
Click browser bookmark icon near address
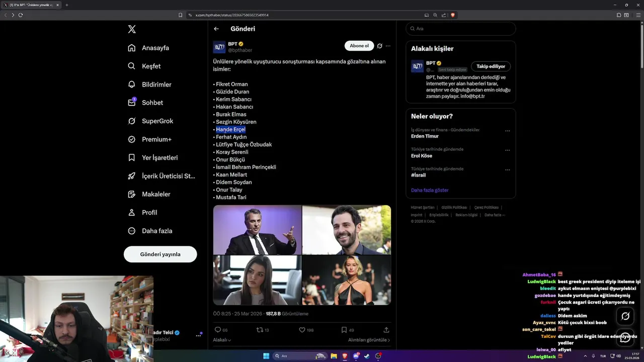click(x=181, y=15)
